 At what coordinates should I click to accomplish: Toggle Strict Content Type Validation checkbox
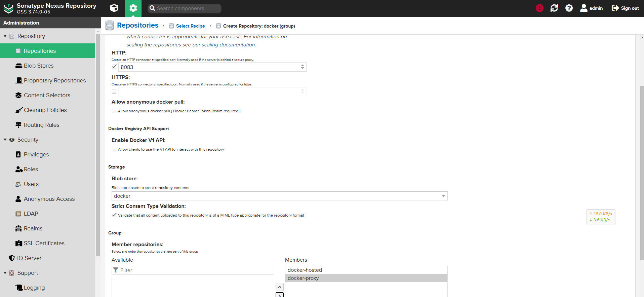pos(114,215)
